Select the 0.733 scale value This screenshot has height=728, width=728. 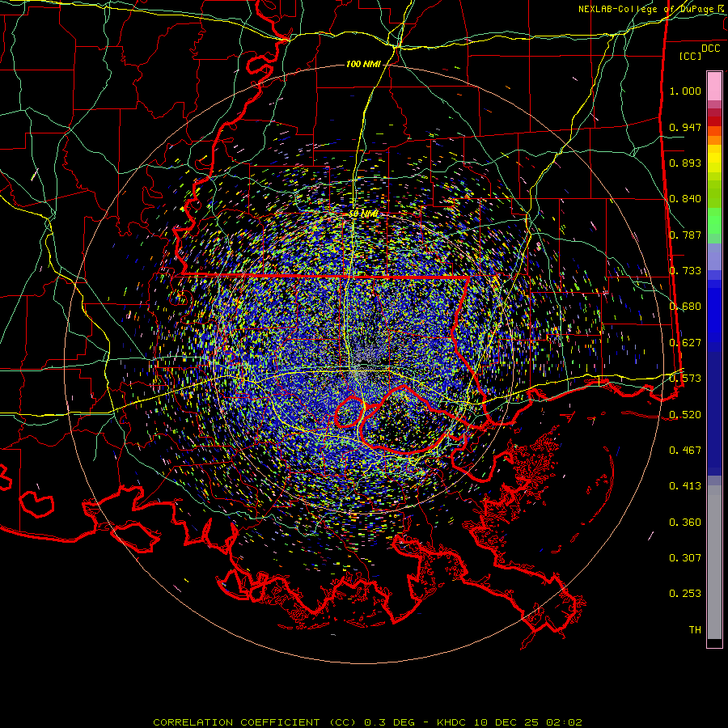(x=685, y=271)
